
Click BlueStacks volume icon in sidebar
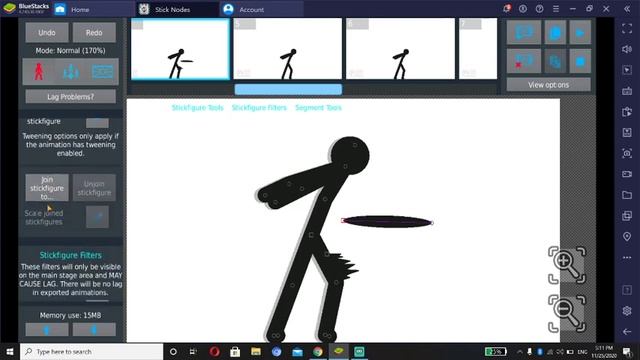[x=627, y=49]
